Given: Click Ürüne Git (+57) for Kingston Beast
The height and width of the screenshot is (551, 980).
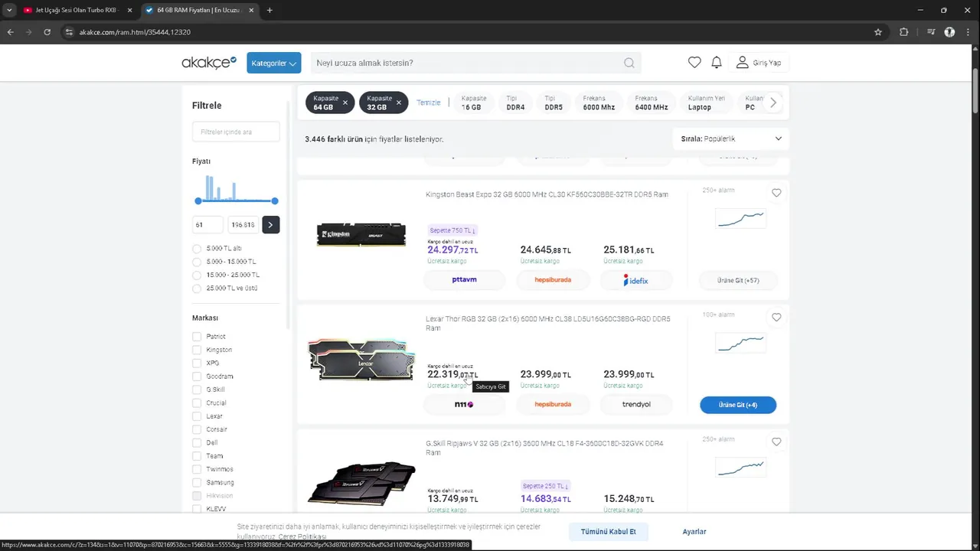Looking at the screenshot, I should click(x=738, y=280).
